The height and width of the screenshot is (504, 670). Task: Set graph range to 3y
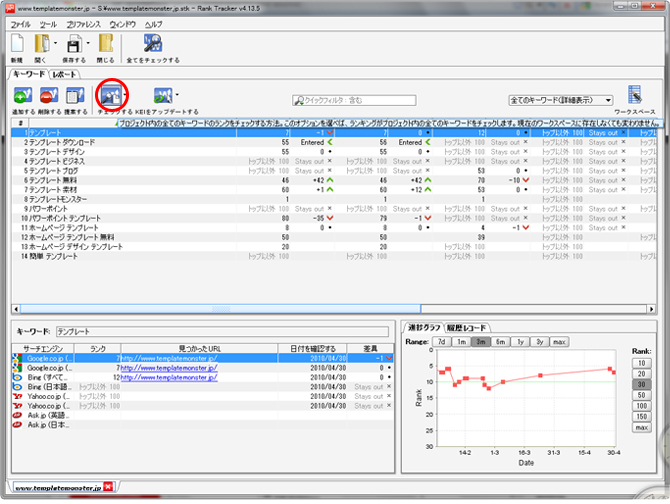(540, 342)
